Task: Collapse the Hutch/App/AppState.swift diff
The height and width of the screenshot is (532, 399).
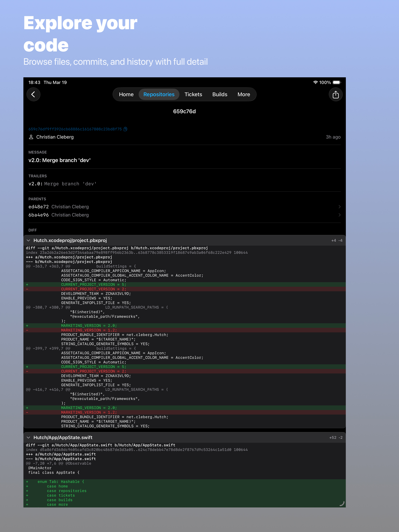Action: click(x=28, y=437)
